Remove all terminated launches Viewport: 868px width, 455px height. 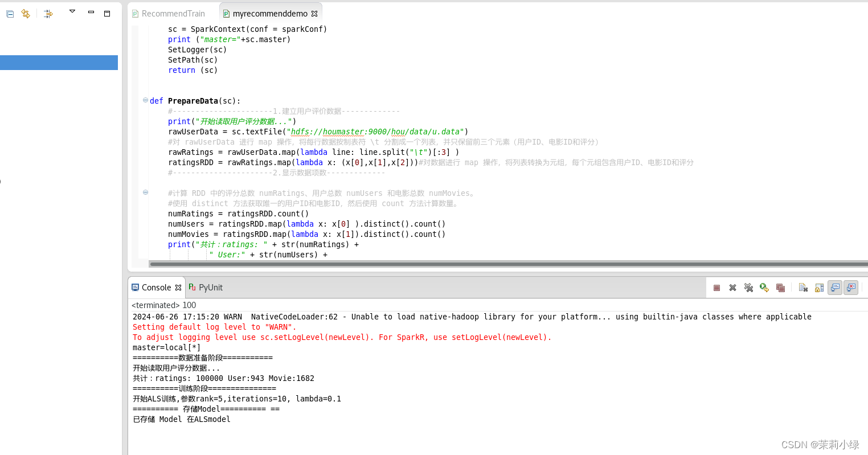tap(748, 288)
